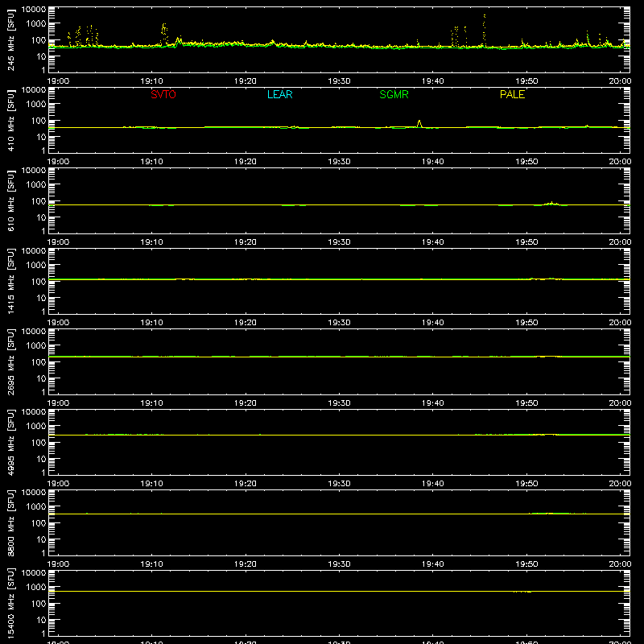
Task: Click 19:20 time label under 2695 MHz plot
Action: [x=246, y=403]
